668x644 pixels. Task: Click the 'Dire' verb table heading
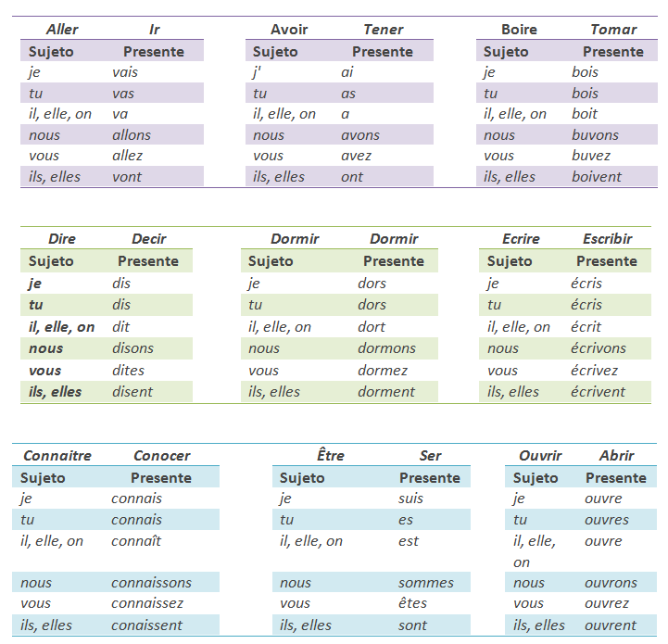(62, 239)
